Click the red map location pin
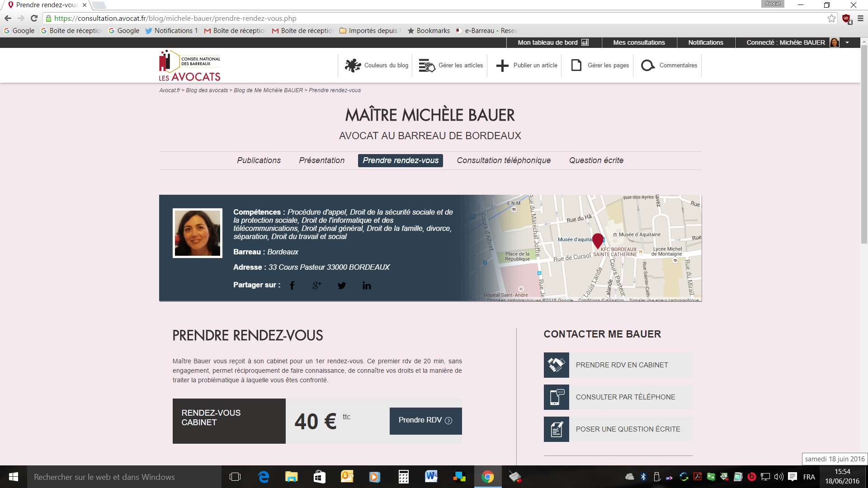868x488 pixels. pyautogui.click(x=598, y=240)
